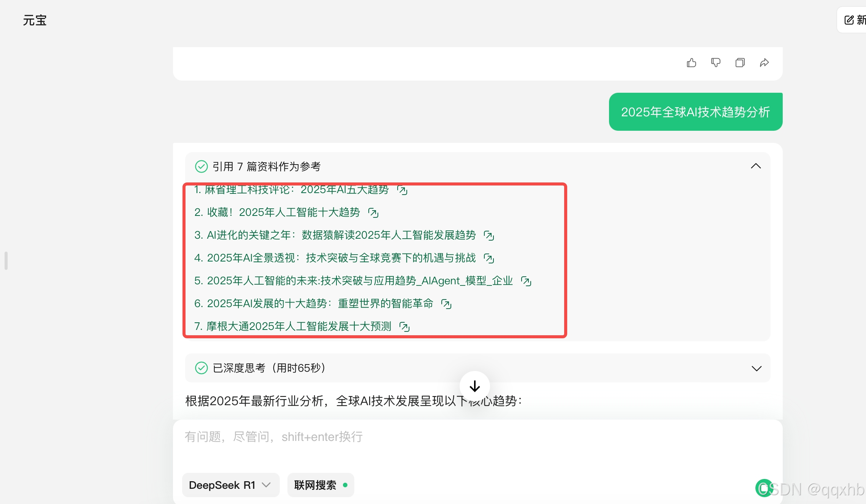Image resolution: width=866 pixels, height=504 pixels.
Task: Expand the 已深度思考 thinking section
Action: click(x=757, y=368)
